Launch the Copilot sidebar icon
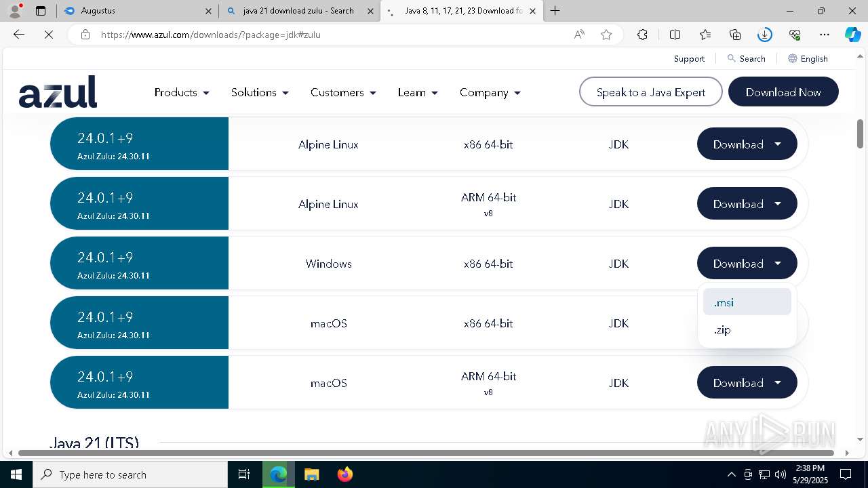The height and width of the screenshot is (488, 868). point(852,35)
